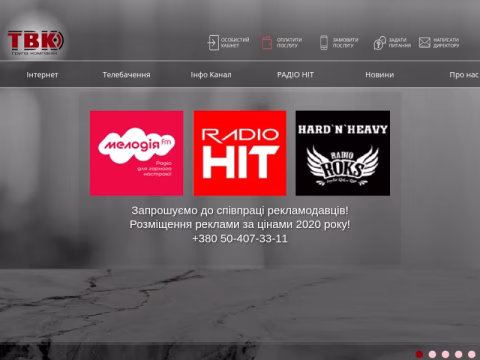
Task: Select the first (active red) slider dot
Action: tap(419, 354)
